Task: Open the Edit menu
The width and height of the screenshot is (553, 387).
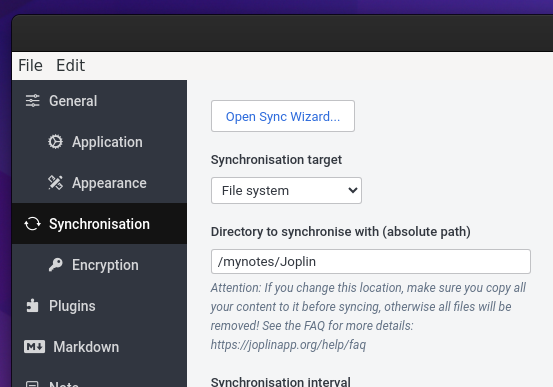Action: click(71, 65)
